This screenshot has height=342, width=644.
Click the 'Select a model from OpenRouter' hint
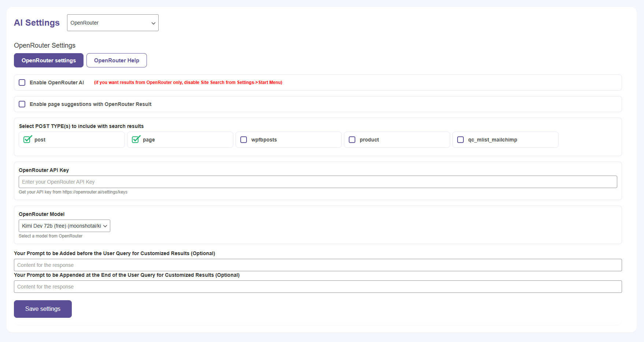pyautogui.click(x=51, y=236)
